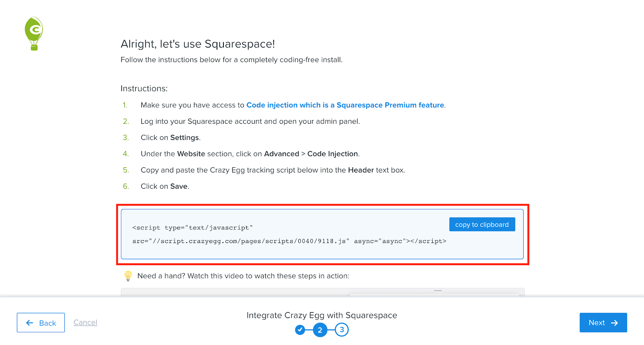This screenshot has width=644, height=345.
Task: Click inside the tracking script code box
Action: (322, 234)
